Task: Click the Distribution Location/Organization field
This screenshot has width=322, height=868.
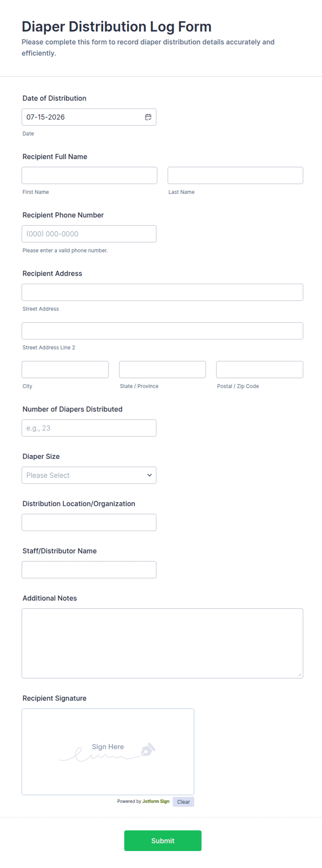Action: pos(89,522)
